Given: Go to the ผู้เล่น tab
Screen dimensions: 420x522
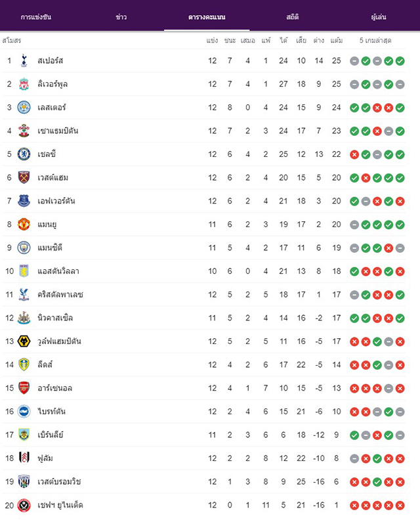Looking at the screenshot, I should [x=379, y=16].
